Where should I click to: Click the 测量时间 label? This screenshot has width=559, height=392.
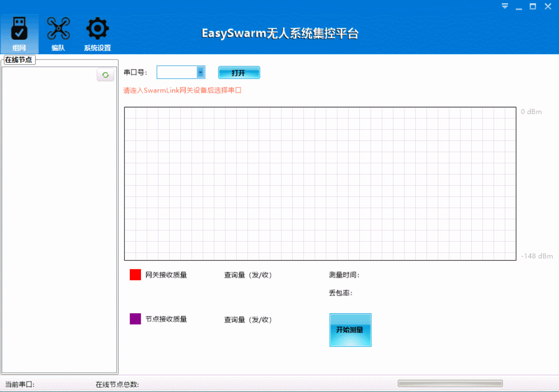[344, 275]
